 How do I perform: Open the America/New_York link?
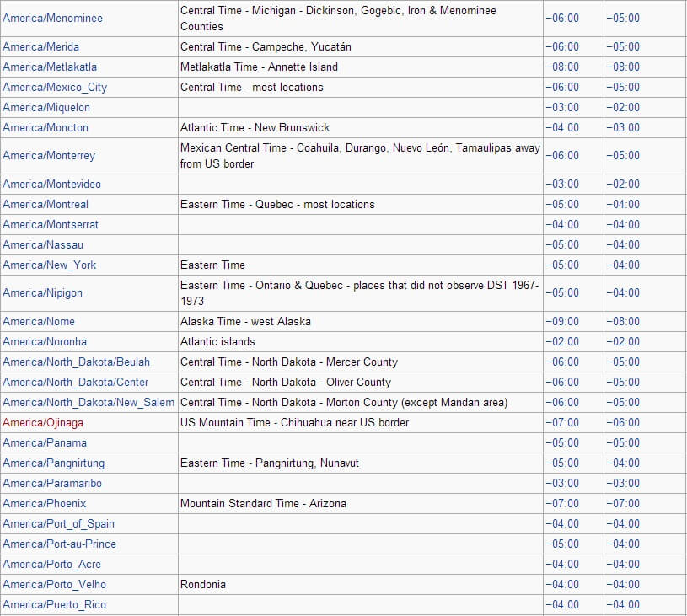tap(50, 265)
